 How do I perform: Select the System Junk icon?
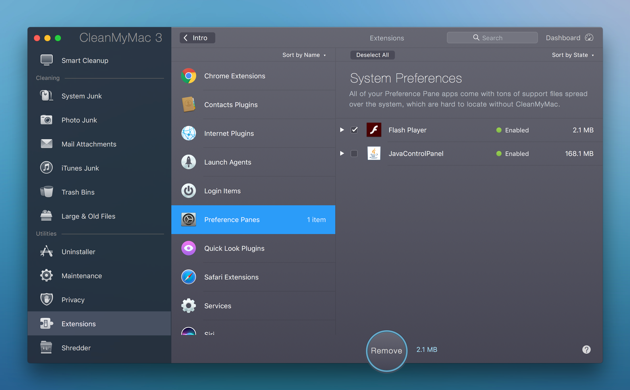click(x=46, y=96)
